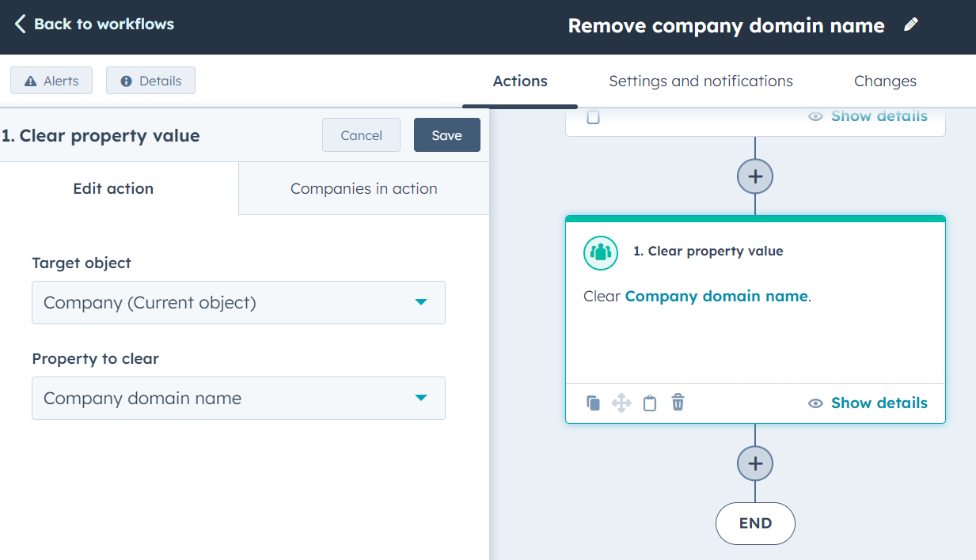Click the Move action icon
Viewport: 976px width, 560px height.
[621, 403]
